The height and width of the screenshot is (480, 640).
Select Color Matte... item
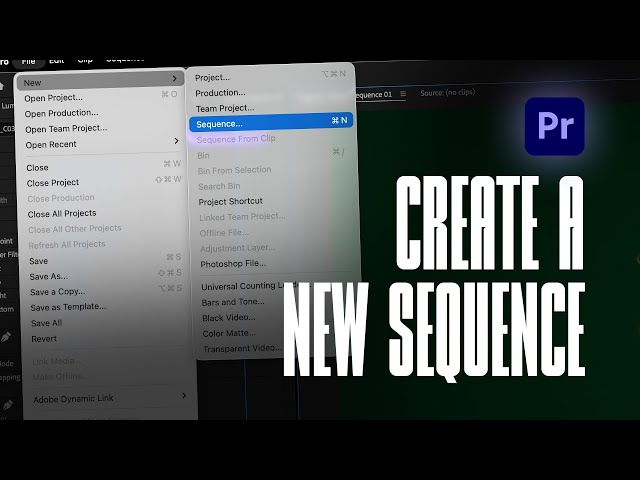[229, 333]
